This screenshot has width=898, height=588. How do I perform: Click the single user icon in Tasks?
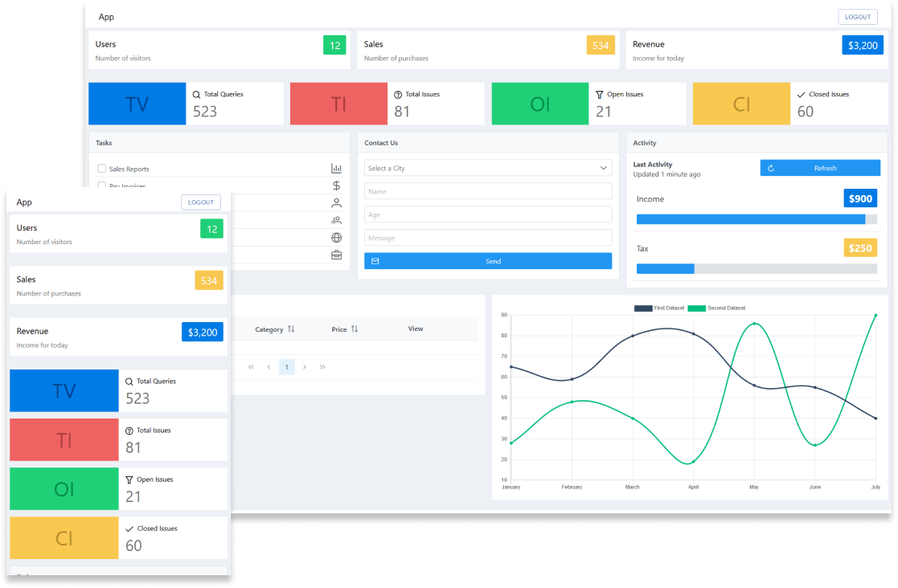[336, 202]
